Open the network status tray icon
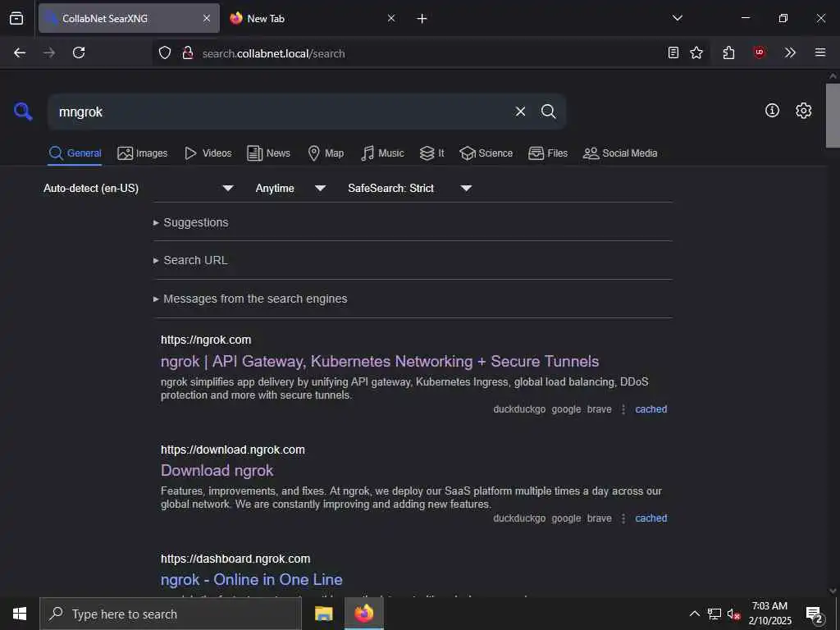This screenshot has height=630, width=840. click(x=714, y=614)
